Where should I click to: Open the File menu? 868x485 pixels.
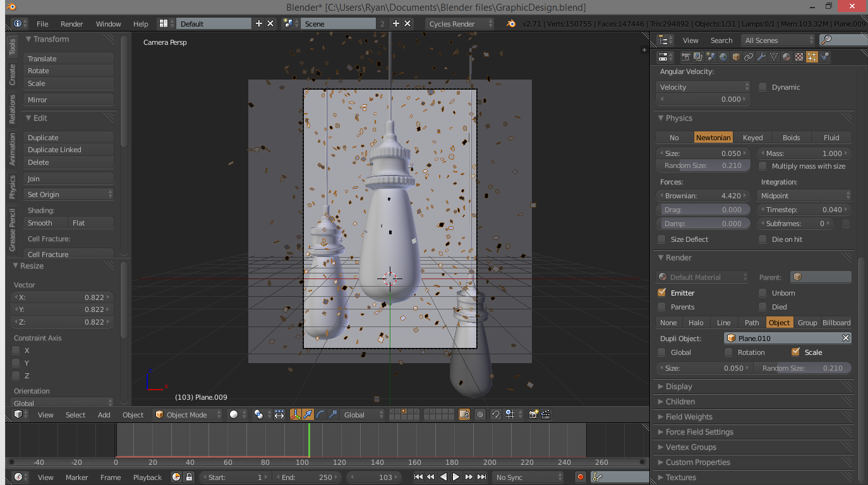tap(42, 23)
